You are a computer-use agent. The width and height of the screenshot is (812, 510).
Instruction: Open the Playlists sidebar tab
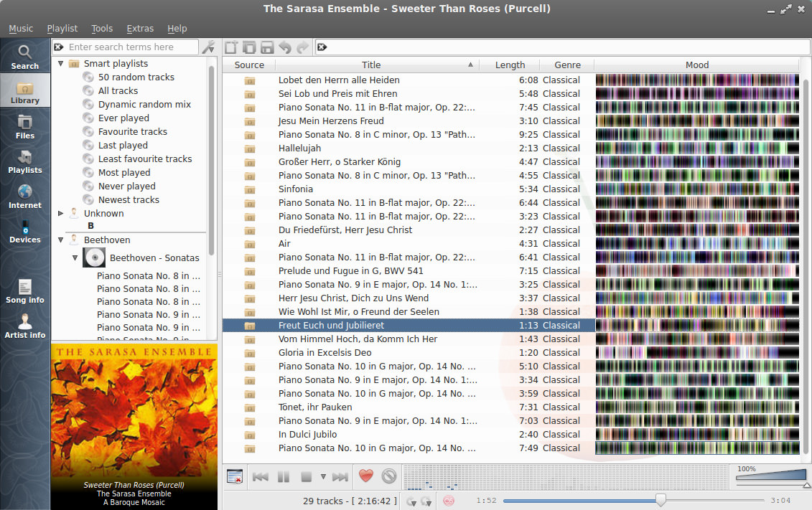point(25,161)
